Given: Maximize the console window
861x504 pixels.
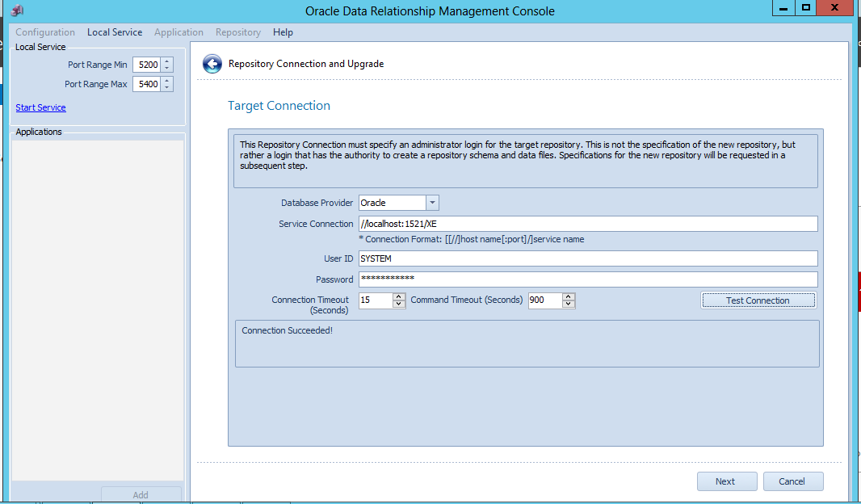Looking at the screenshot, I should [805, 8].
